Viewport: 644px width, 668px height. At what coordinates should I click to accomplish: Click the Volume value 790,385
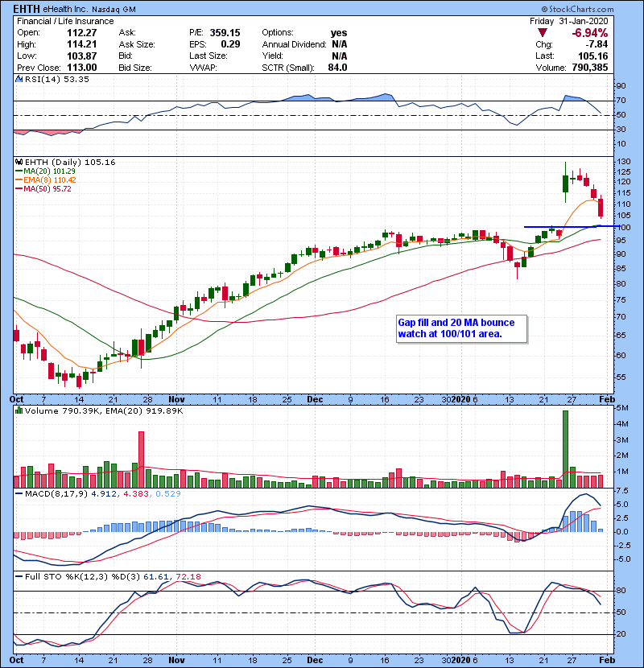[589, 68]
